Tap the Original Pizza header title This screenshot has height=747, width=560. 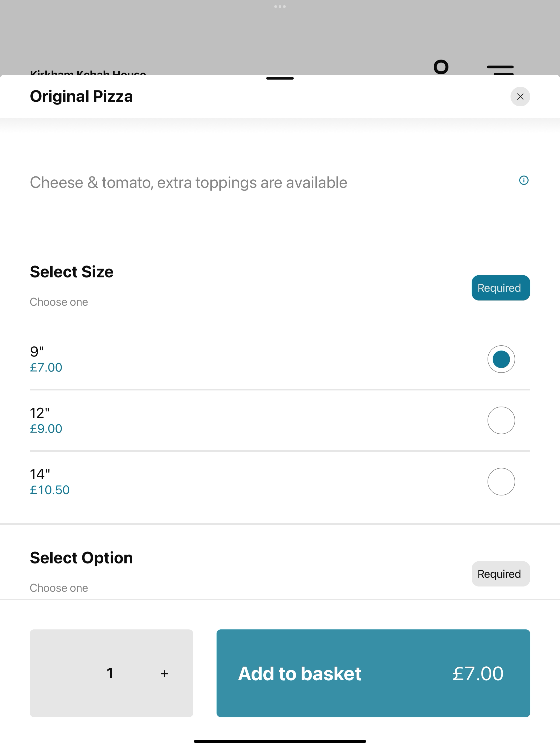(x=81, y=97)
